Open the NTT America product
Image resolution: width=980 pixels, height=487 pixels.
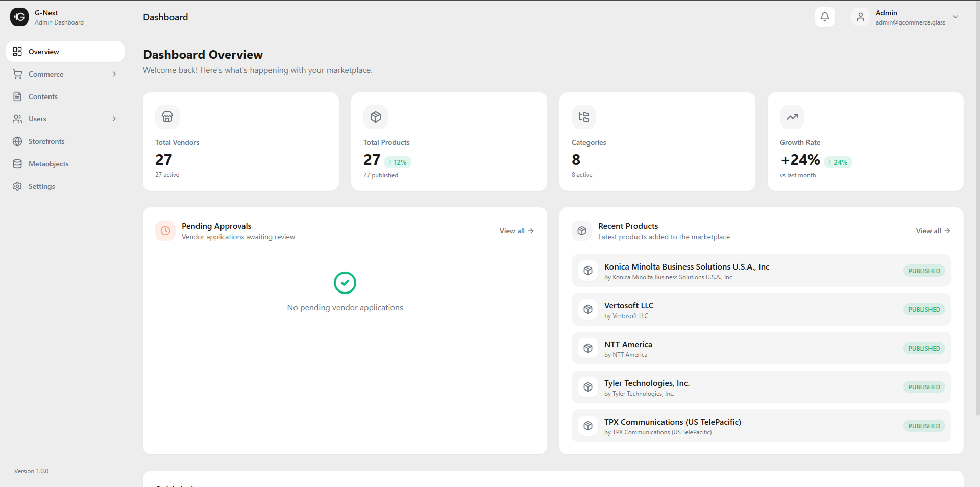pos(762,348)
